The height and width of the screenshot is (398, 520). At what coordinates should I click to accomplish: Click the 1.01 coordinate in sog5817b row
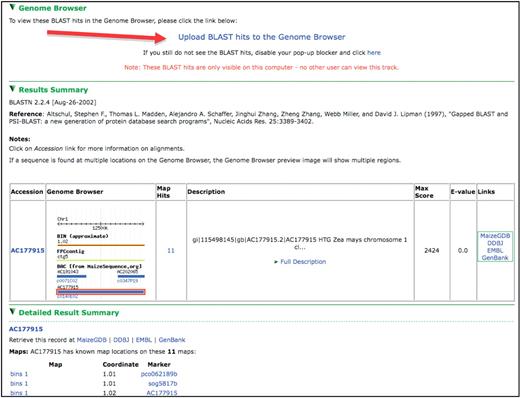click(109, 384)
